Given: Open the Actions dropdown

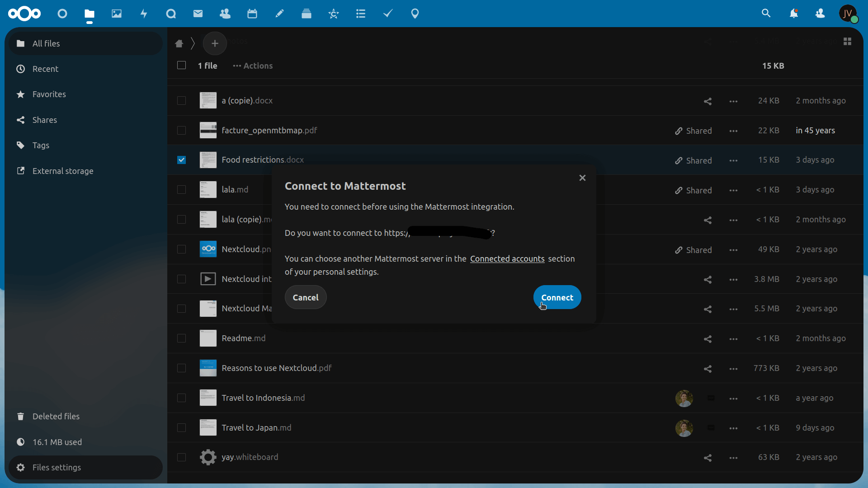Looking at the screenshot, I should click(x=252, y=66).
